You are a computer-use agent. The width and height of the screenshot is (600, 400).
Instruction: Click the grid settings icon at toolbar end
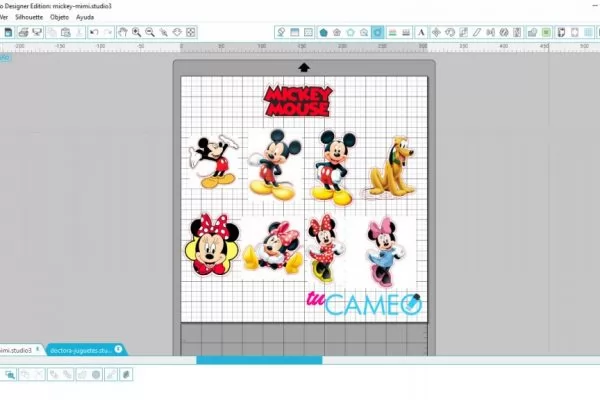pyautogui.click(x=588, y=33)
